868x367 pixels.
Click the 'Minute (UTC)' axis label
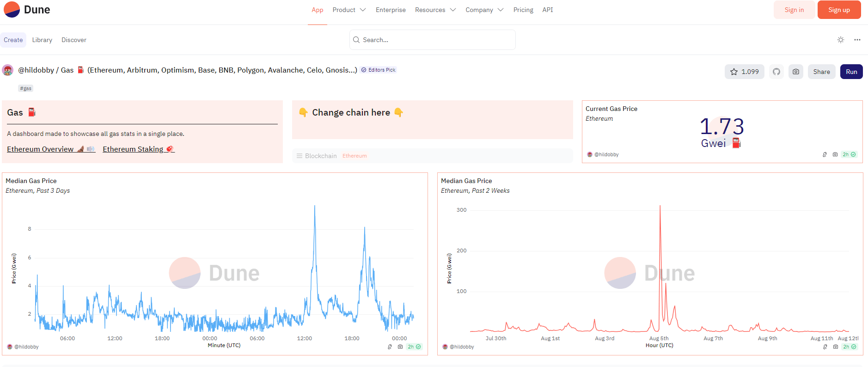click(224, 345)
